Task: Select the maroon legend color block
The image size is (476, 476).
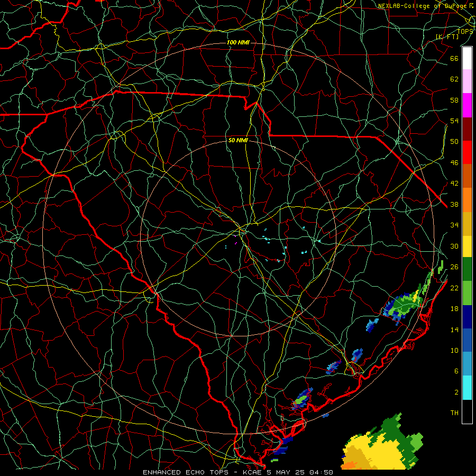Action: pyautogui.click(x=467, y=129)
